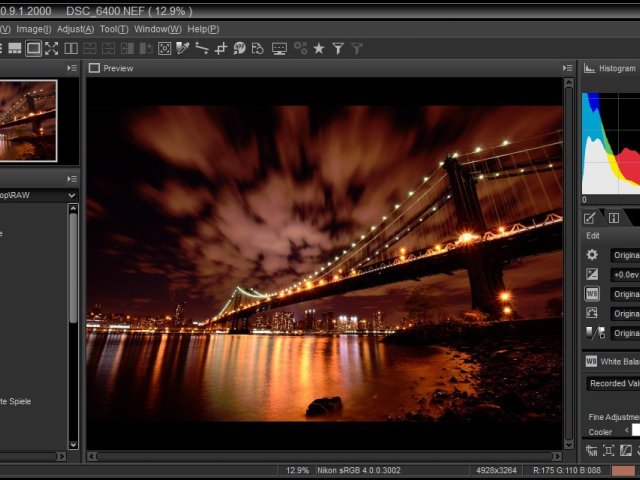Click Nikon sRGB 4.0.0.3002 profile text

click(359, 470)
